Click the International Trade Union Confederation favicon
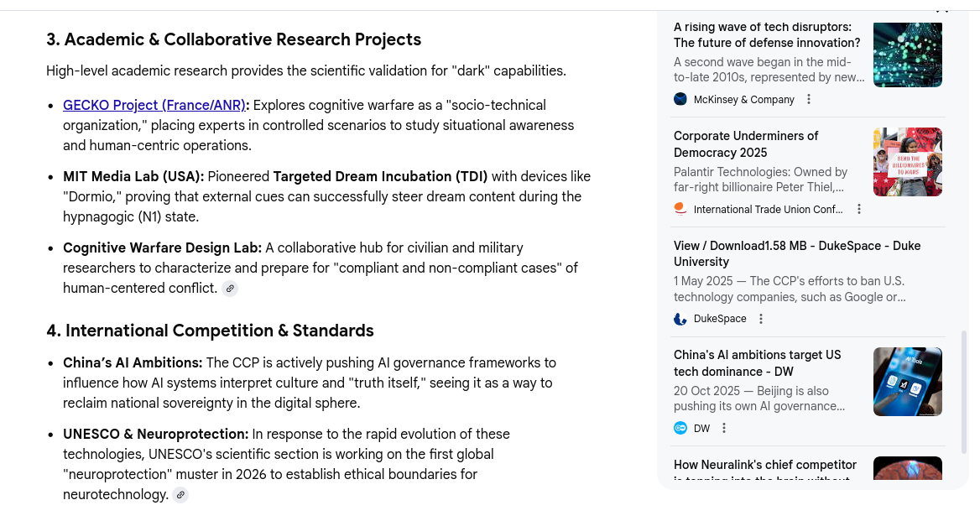The width and height of the screenshot is (980, 521). pyautogui.click(x=680, y=209)
